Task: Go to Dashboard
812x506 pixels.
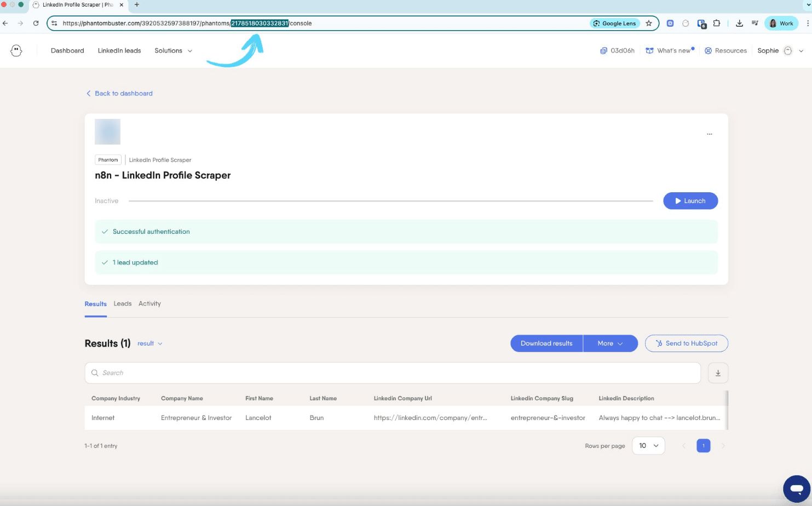Action: point(67,50)
